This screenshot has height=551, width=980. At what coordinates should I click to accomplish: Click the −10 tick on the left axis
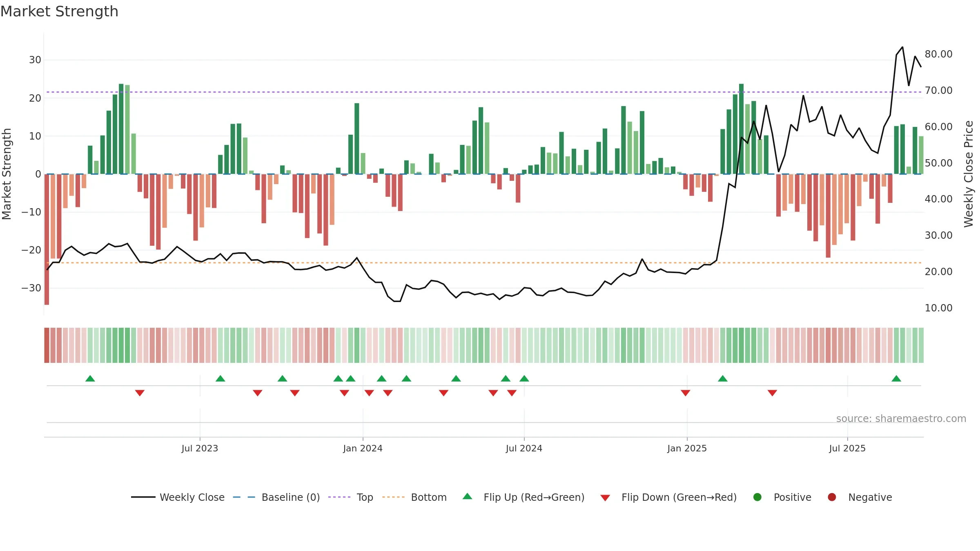[x=31, y=212]
